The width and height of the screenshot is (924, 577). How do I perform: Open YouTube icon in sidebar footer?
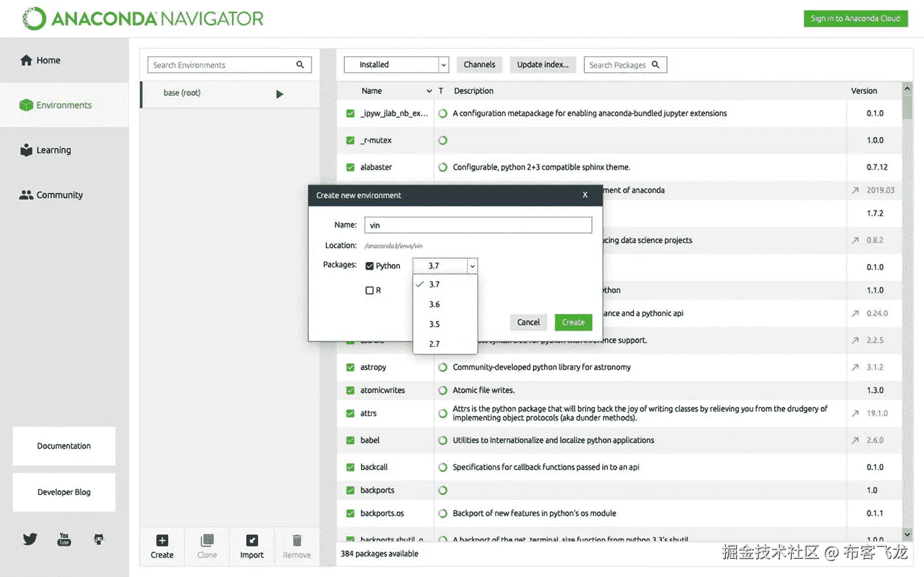click(64, 539)
